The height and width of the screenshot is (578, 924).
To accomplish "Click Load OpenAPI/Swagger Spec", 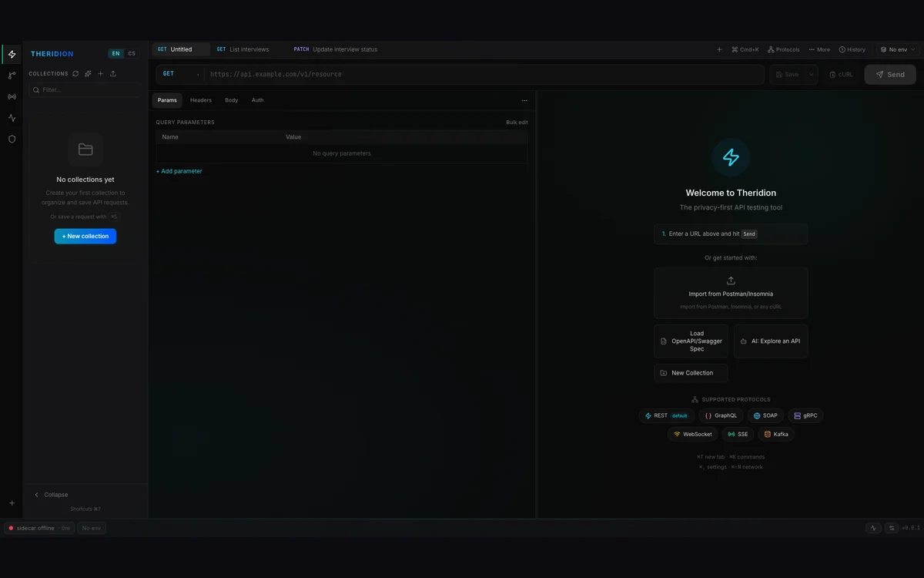I will [x=691, y=341].
